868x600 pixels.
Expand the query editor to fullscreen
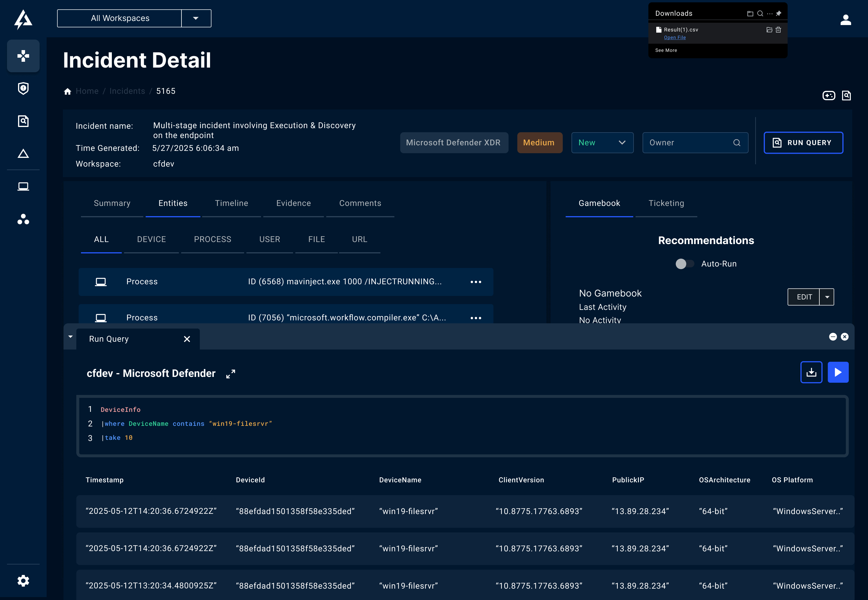pyautogui.click(x=230, y=374)
